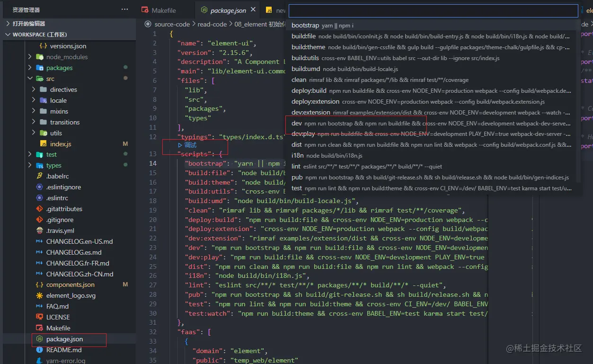Click the "faas" key in the editor
593x364 pixels.
point(189,332)
